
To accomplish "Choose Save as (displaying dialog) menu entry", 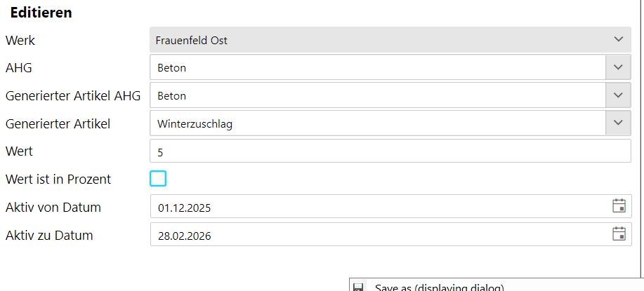I will click(439, 287).
